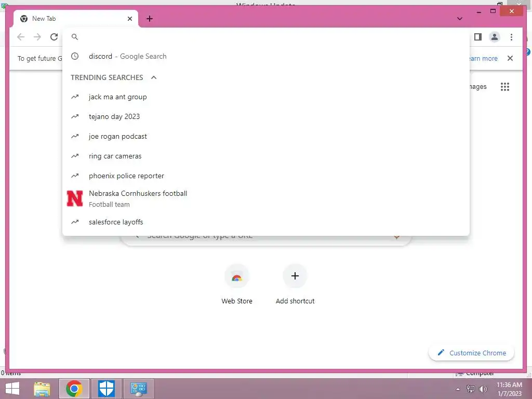Select the discord Google Search suggestion

(x=266, y=56)
